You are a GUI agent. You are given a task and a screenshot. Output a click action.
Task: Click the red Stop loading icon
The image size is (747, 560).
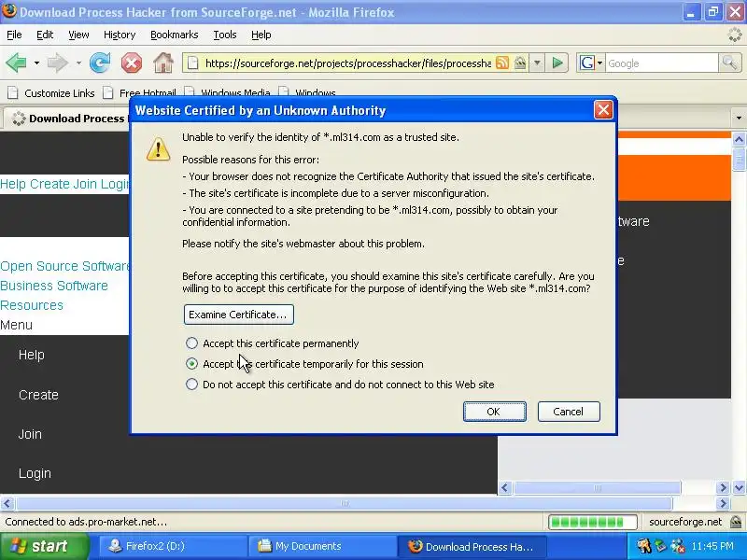click(x=132, y=63)
